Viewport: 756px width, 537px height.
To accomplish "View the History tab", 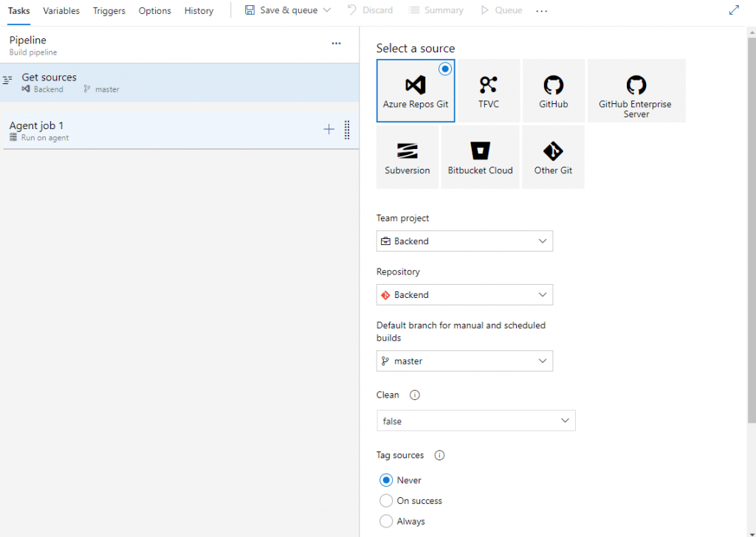I will click(x=199, y=10).
